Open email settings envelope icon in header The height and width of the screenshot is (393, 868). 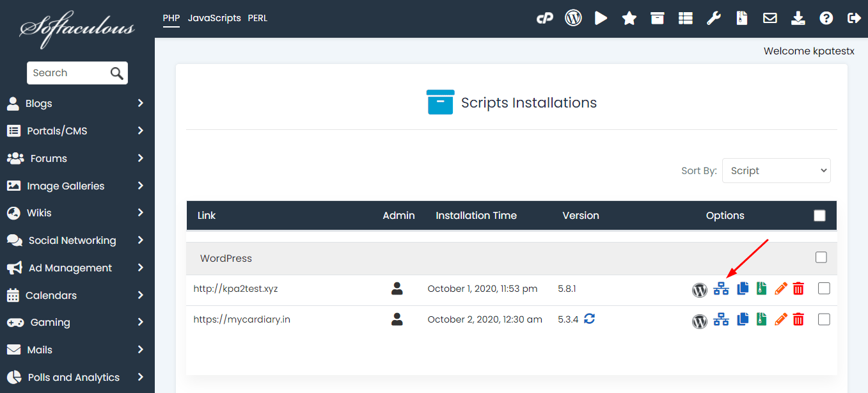click(x=770, y=19)
